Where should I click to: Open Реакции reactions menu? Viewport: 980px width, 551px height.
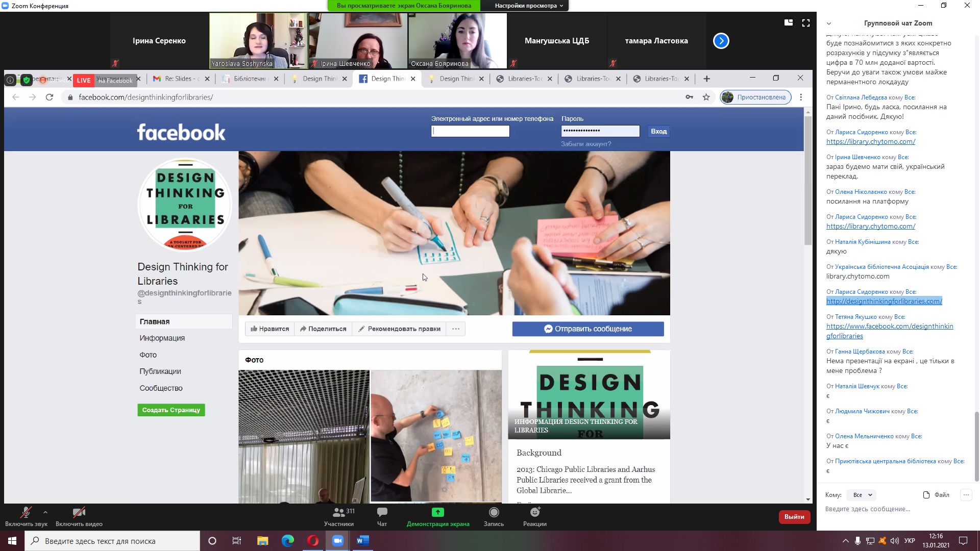tap(534, 516)
